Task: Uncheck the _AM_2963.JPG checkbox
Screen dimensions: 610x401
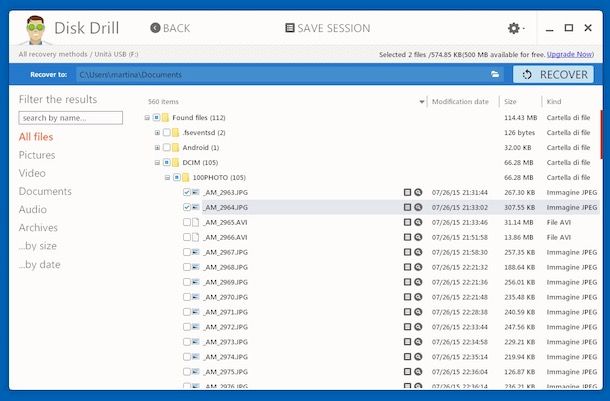Action: (187, 192)
